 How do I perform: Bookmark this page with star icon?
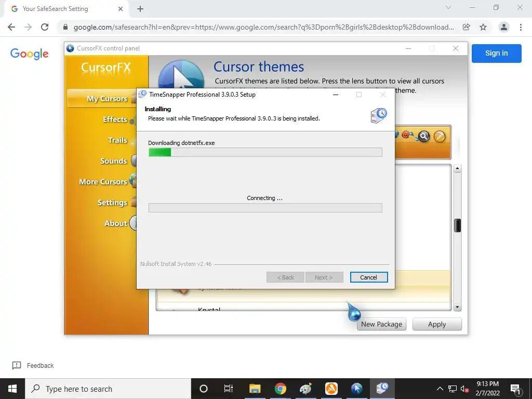[x=483, y=27]
